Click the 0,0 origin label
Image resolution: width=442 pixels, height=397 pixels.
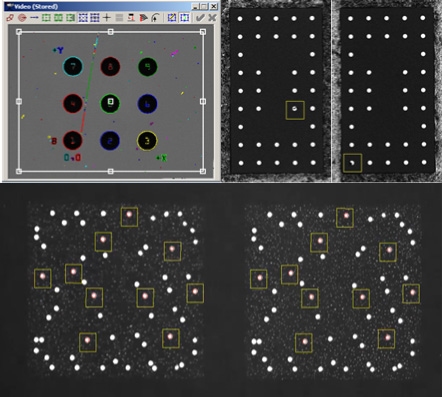pyautogui.click(x=72, y=158)
